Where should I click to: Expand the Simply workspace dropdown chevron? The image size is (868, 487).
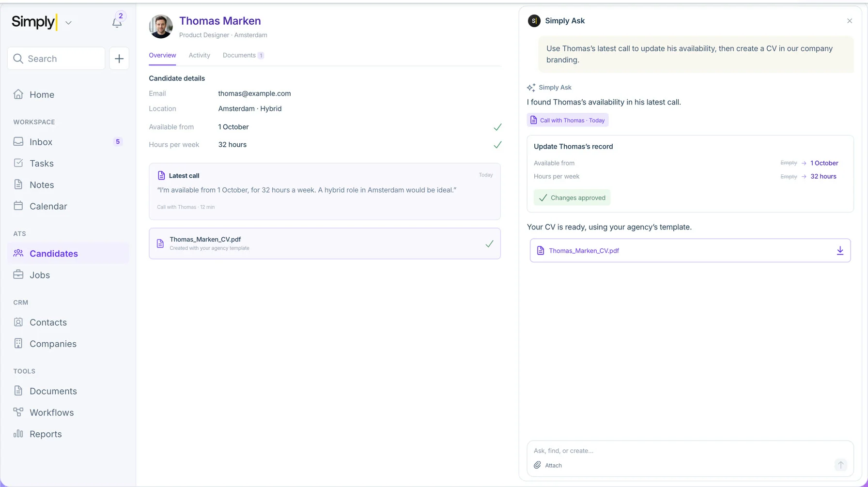pos(68,23)
